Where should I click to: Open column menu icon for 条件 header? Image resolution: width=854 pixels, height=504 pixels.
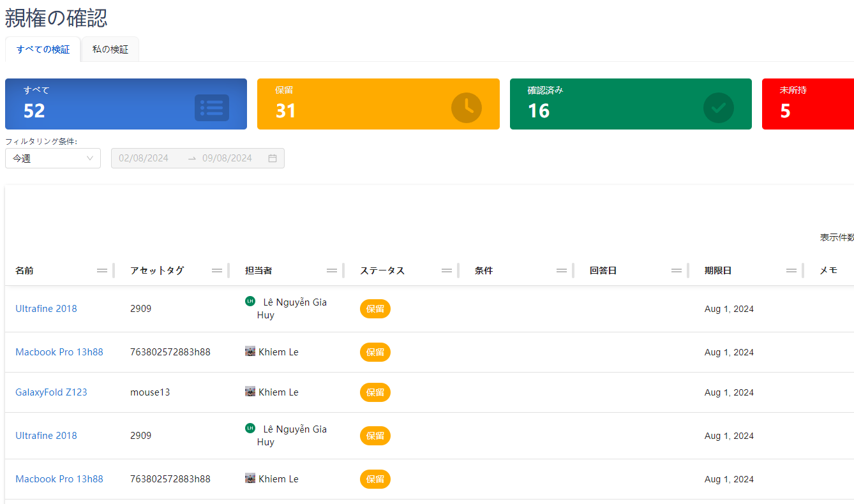(562, 271)
